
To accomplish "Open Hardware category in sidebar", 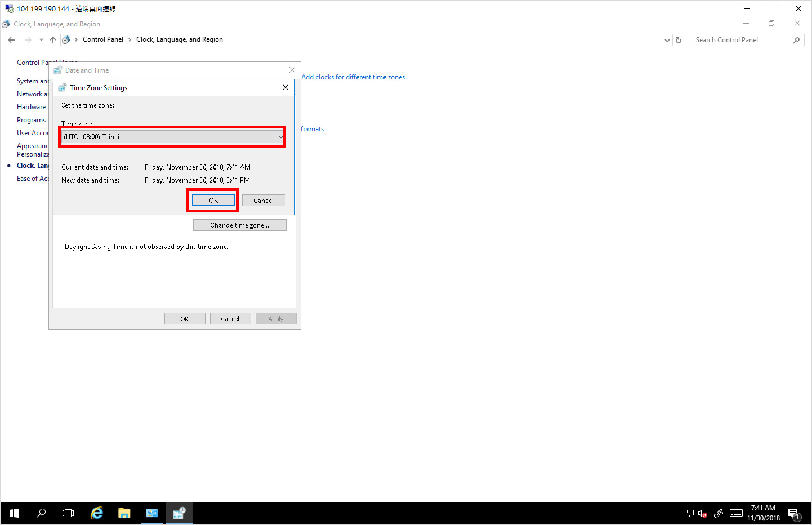I will 32,107.
